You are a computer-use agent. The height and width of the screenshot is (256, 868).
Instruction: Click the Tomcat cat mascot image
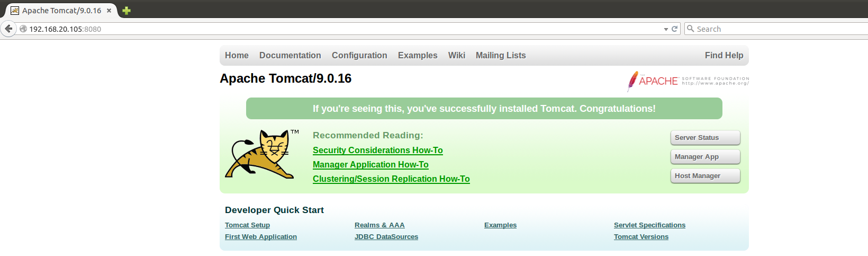point(261,154)
